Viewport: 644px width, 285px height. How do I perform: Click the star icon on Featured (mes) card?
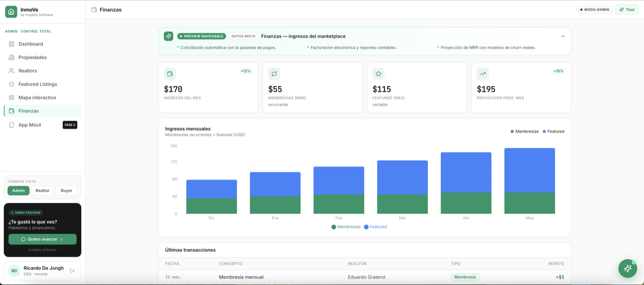pyautogui.click(x=378, y=74)
